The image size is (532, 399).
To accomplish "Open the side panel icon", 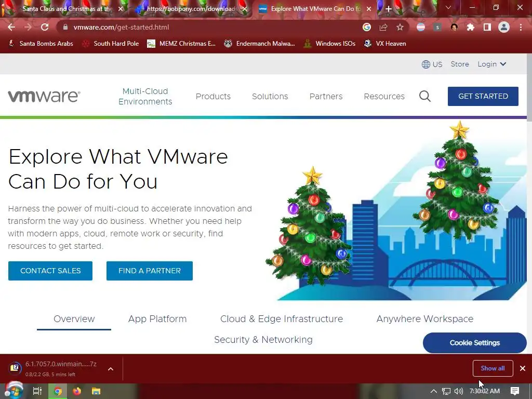I will click(x=487, y=27).
